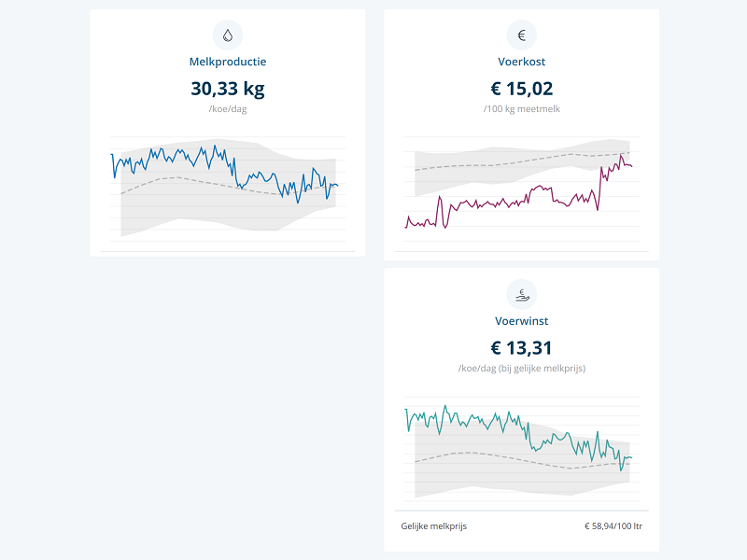
Task: Click the Voerwinst hand-with-euro icon
Action: 521,295
